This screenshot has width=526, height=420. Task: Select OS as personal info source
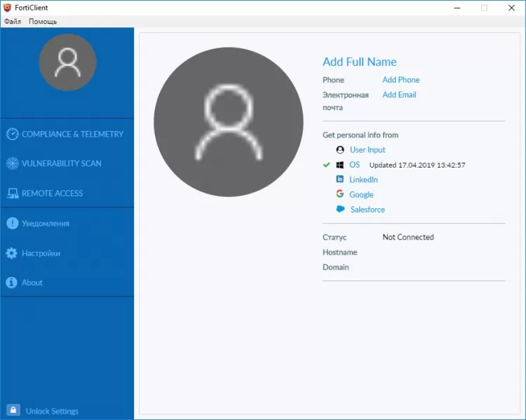pyautogui.click(x=354, y=165)
